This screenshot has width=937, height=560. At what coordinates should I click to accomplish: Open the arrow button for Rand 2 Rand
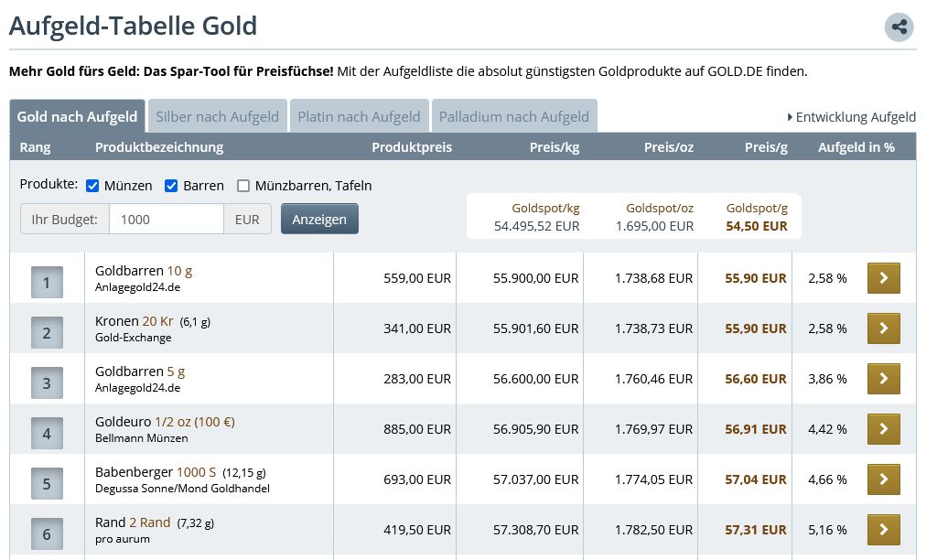[x=883, y=529]
